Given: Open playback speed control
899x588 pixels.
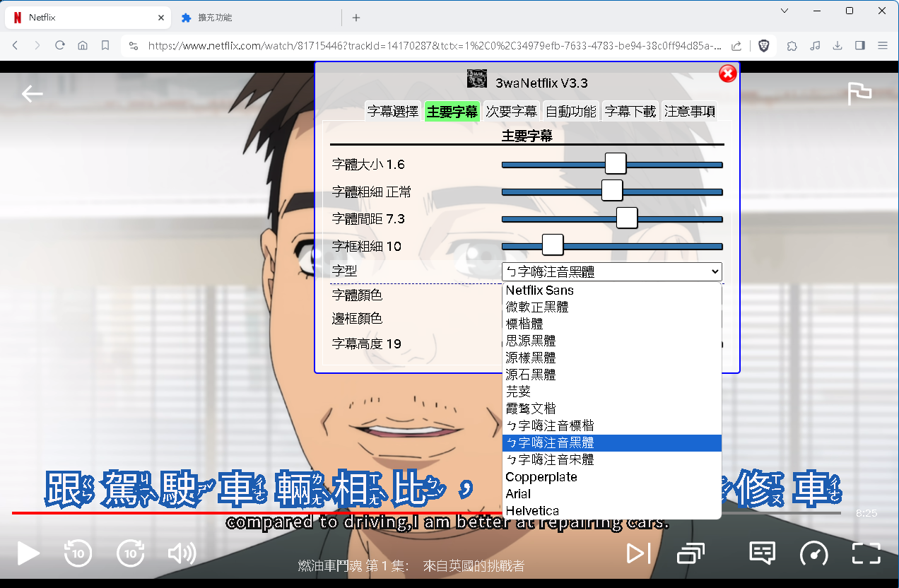Looking at the screenshot, I should pos(813,553).
